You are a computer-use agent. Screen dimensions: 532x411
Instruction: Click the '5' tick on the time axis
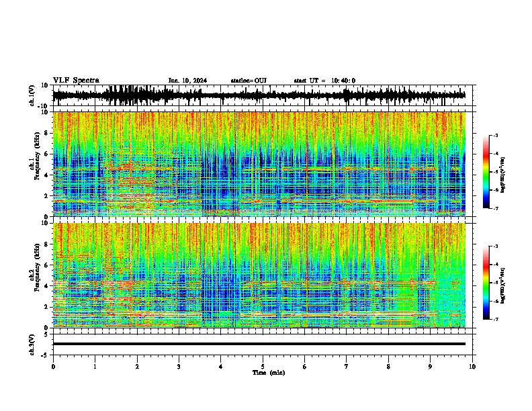click(x=263, y=367)
